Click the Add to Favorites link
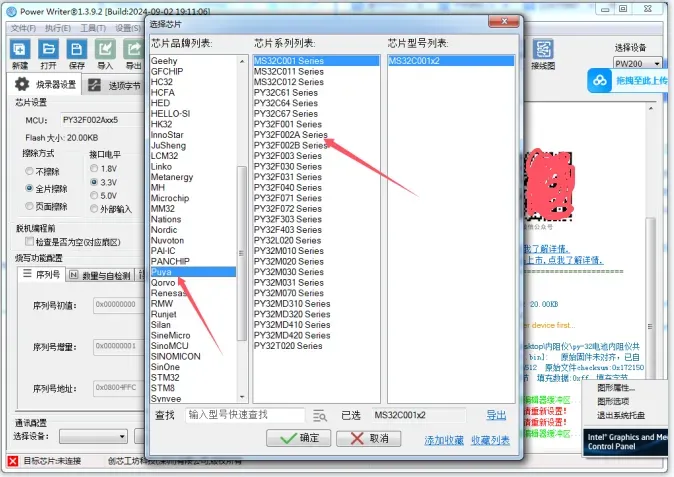This screenshot has width=674, height=477. pyautogui.click(x=444, y=440)
